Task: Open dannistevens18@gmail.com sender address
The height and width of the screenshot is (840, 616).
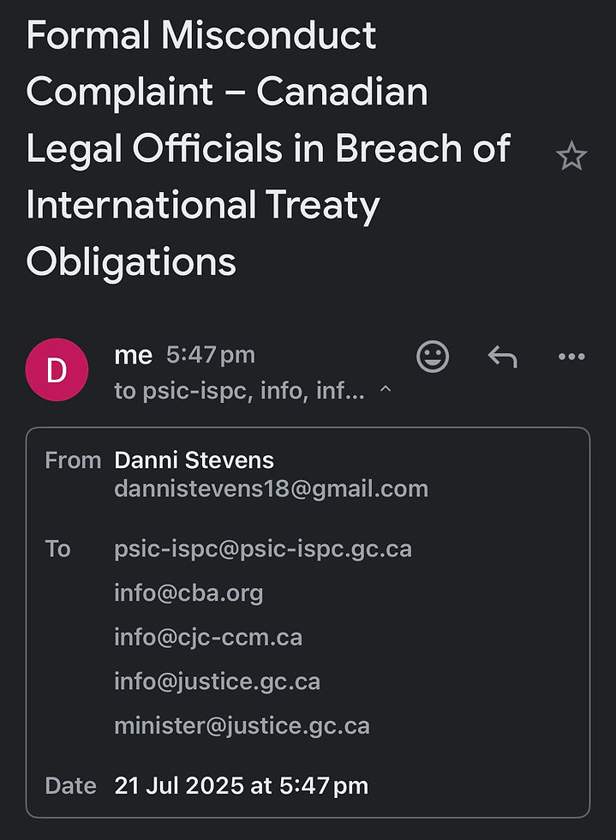Action: pos(271,489)
